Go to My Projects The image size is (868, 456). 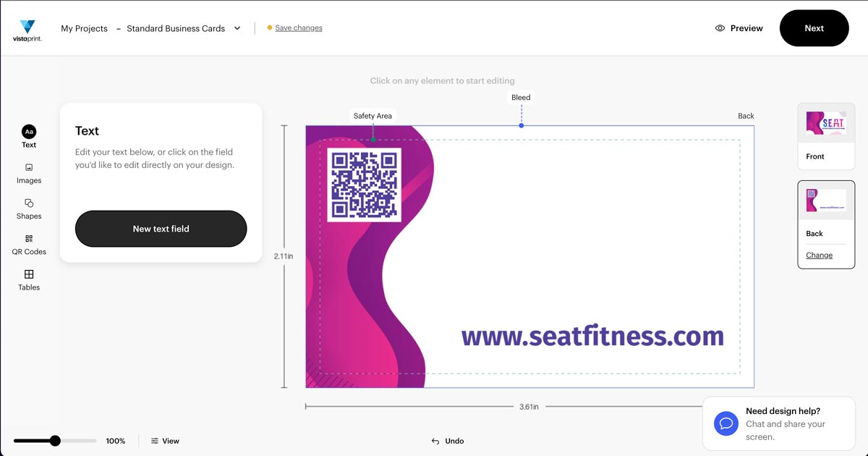(x=84, y=28)
